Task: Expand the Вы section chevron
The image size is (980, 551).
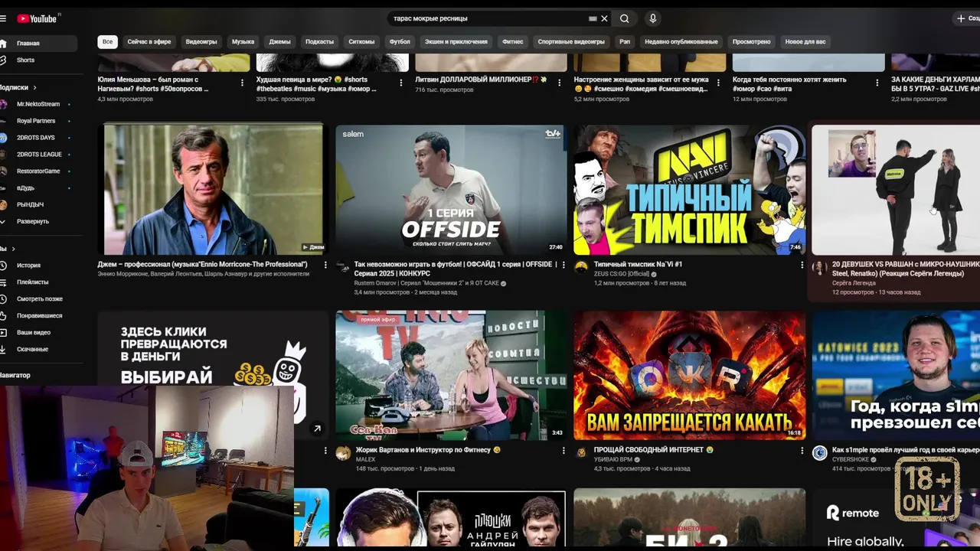Action: click(x=13, y=249)
